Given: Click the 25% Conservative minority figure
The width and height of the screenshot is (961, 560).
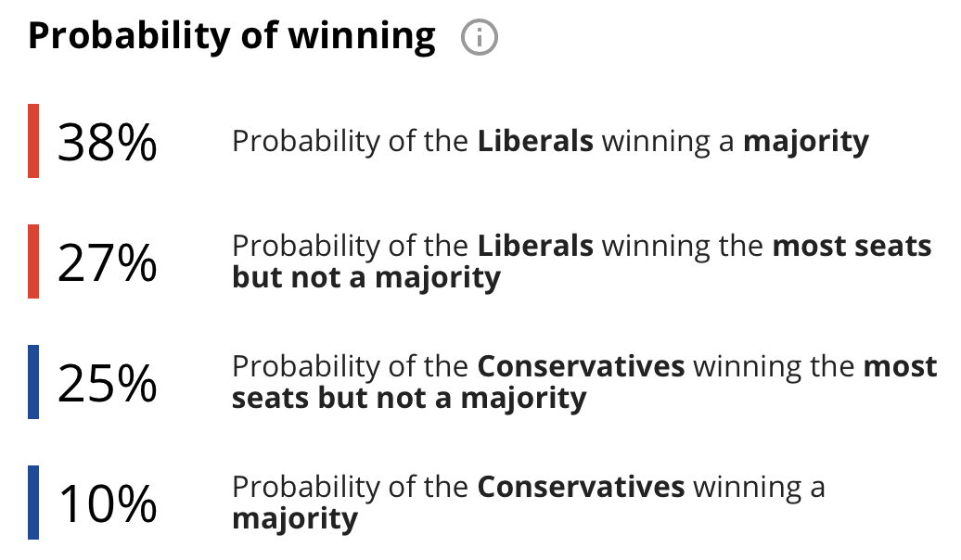Looking at the screenshot, I should tap(108, 384).
